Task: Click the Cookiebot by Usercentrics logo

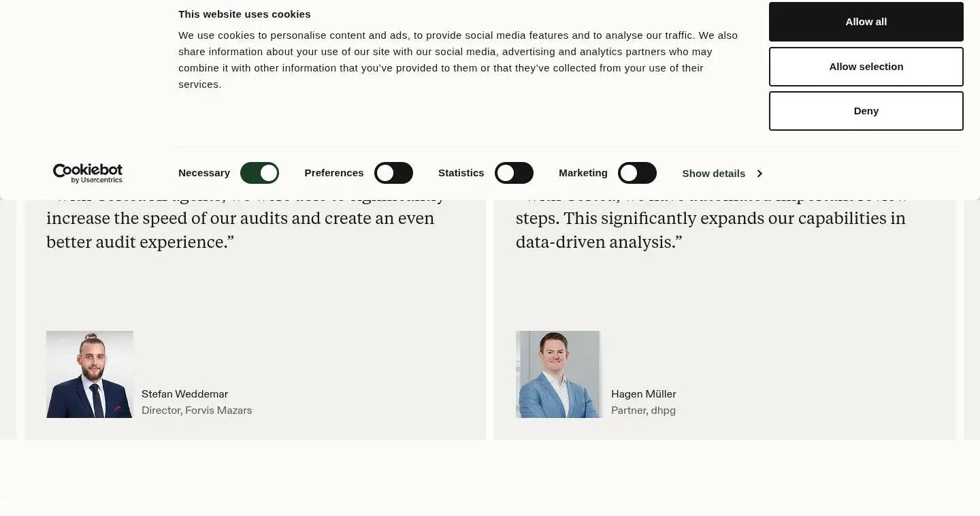Action: click(88, 173)
